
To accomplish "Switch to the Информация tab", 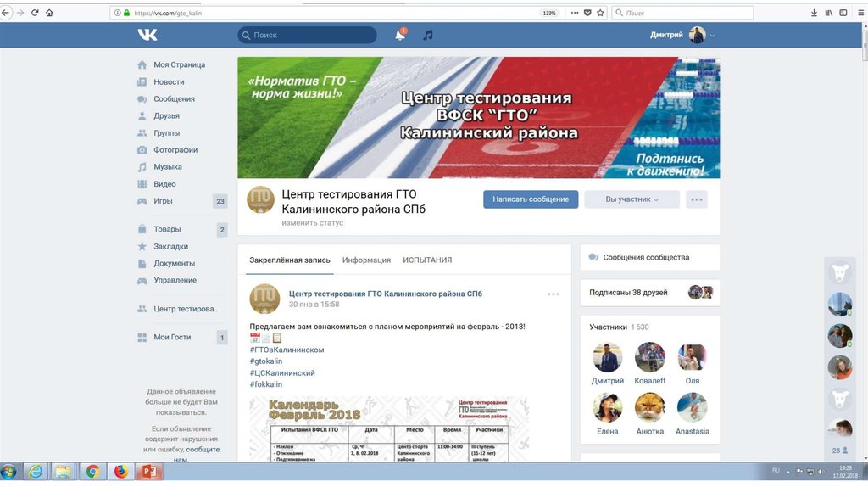I will click(x=366, y=260).
